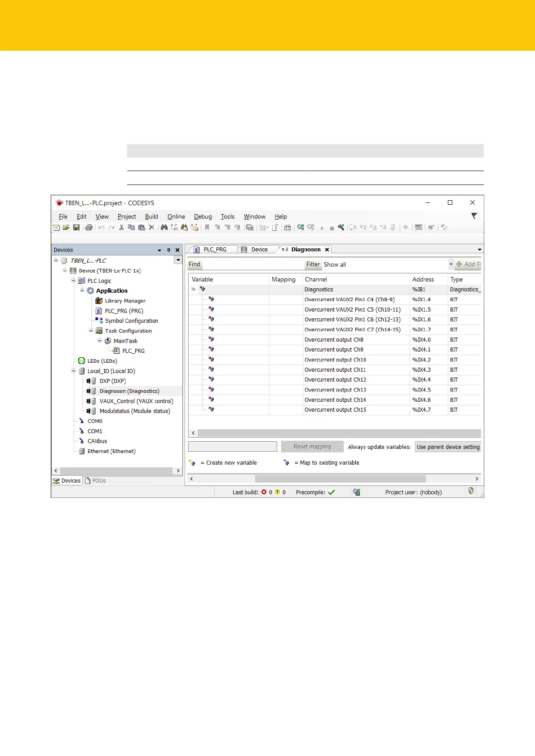The height and width of the screenshot is (756, 535).
Task: Click the Reset mapping button
Action: [x=312, y=447]
